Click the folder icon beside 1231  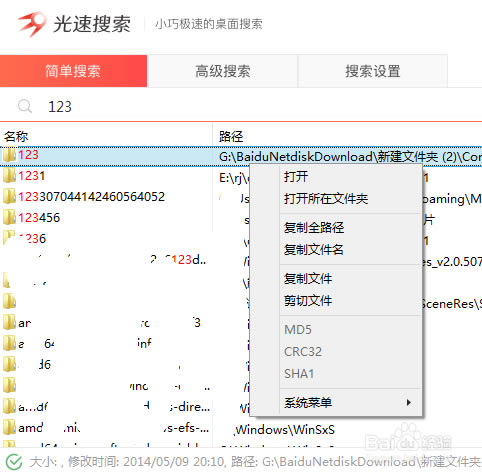(x=9, y=176)
